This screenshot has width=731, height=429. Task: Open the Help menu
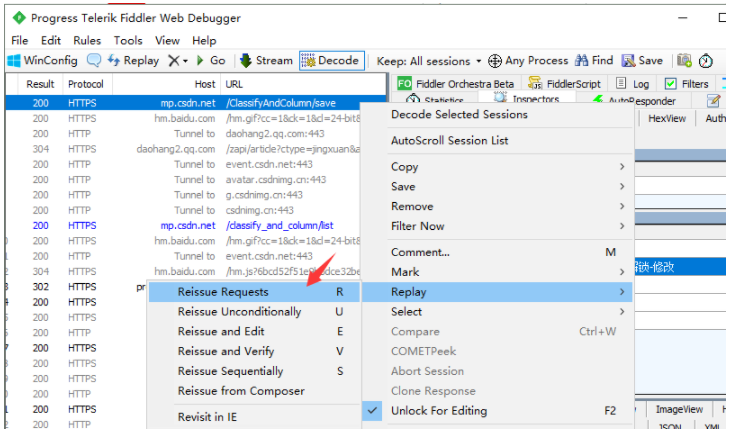[x=204, y=41]
